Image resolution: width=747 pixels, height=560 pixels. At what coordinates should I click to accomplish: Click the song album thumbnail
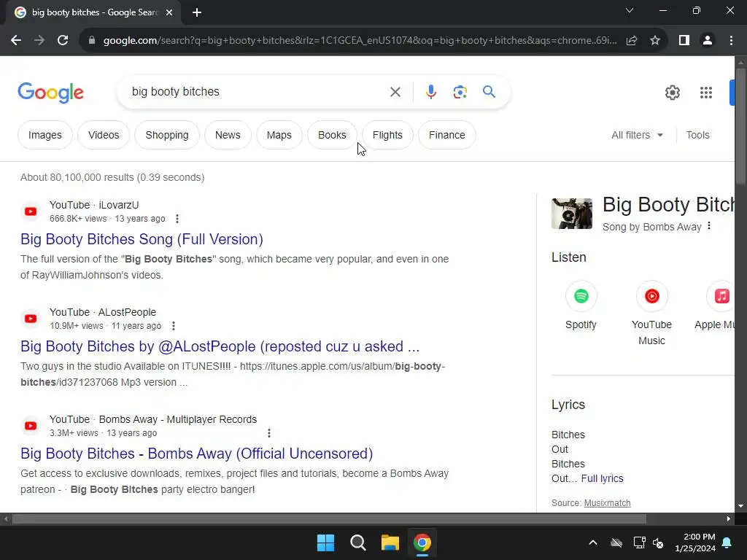572,214
